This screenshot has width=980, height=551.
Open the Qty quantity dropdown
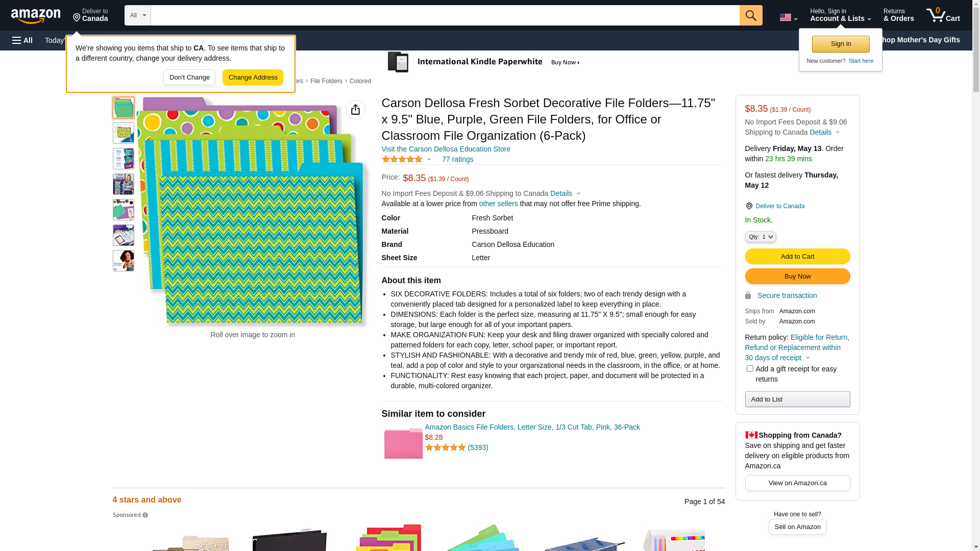[761, 237]
